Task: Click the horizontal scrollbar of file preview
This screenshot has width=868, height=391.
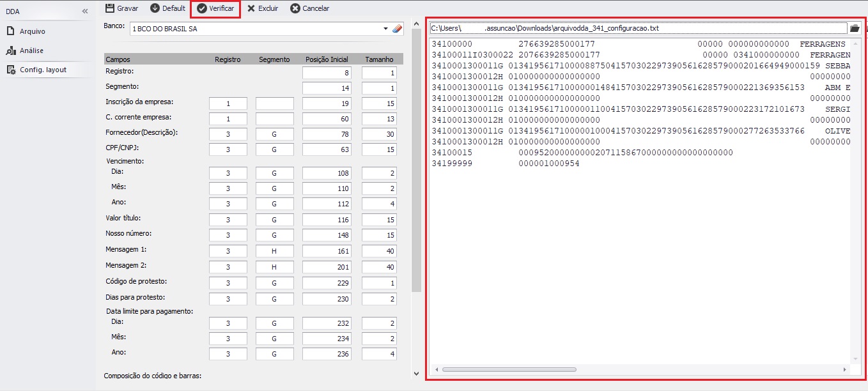Action: click(x=509, y=369)
